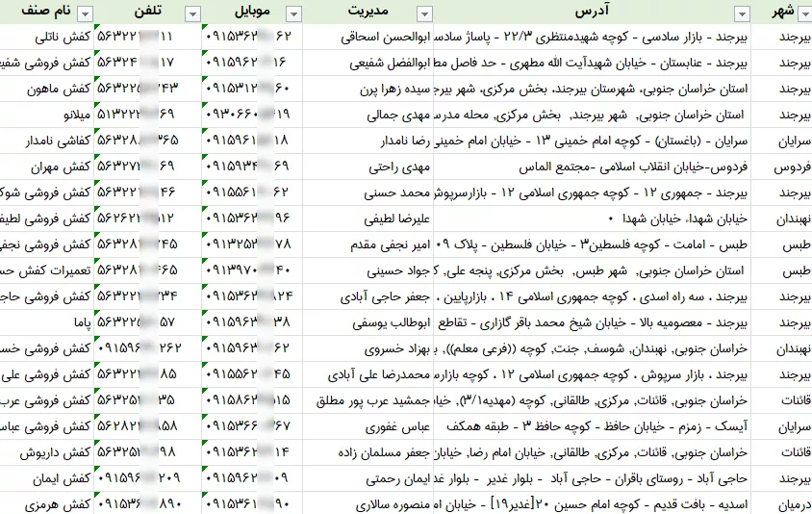This screenshot has height=514, width=812.
Task: Select the cell محمد حسنی
Action: point(368,193)
